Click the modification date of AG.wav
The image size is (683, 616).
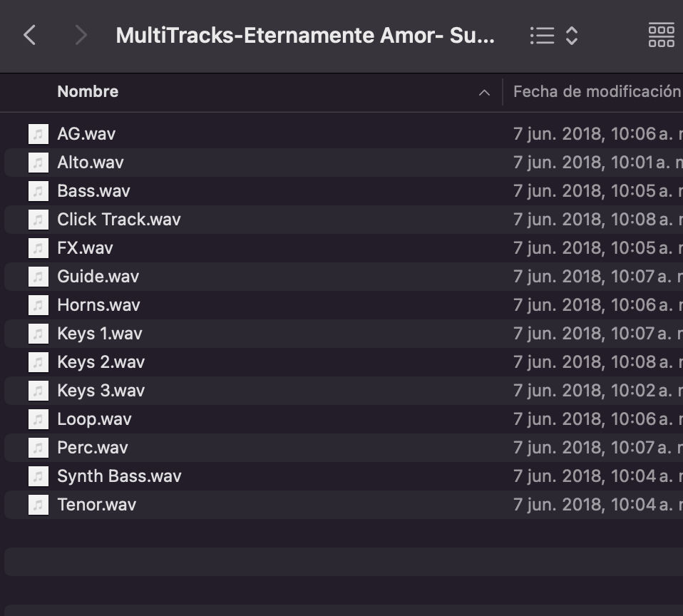pos(597,134)
